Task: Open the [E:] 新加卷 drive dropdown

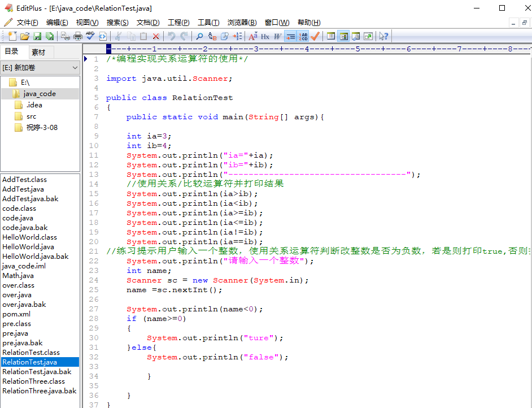Action: [x=40, y=68]
